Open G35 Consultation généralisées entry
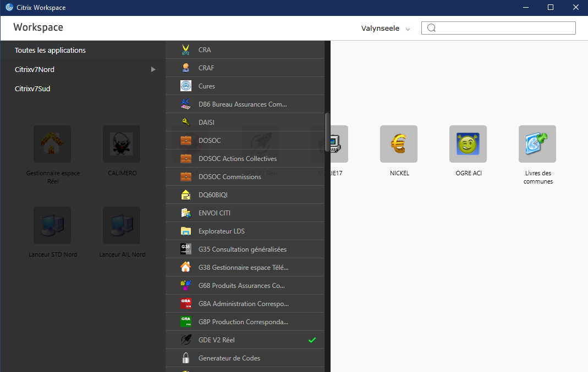Viewport: 588px width, 372px height. pyautogui.click(x=242, y=249)
